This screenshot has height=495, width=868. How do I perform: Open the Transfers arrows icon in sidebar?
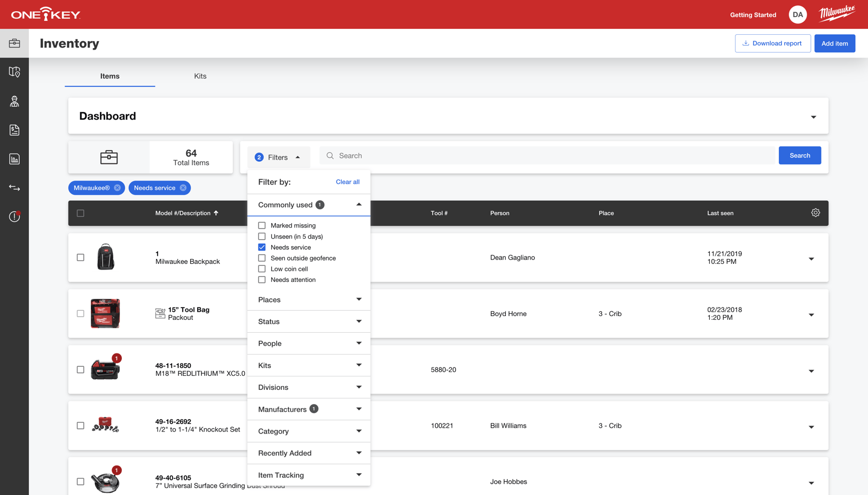point(14,187)
